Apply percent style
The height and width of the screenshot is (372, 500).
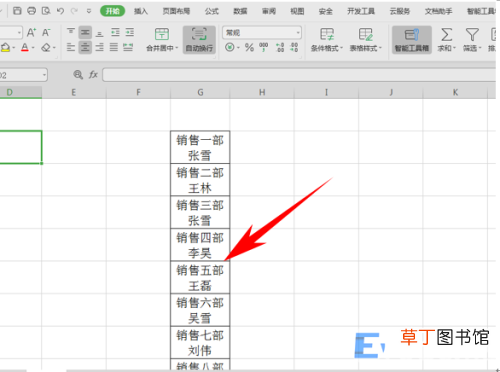(249, 47)
